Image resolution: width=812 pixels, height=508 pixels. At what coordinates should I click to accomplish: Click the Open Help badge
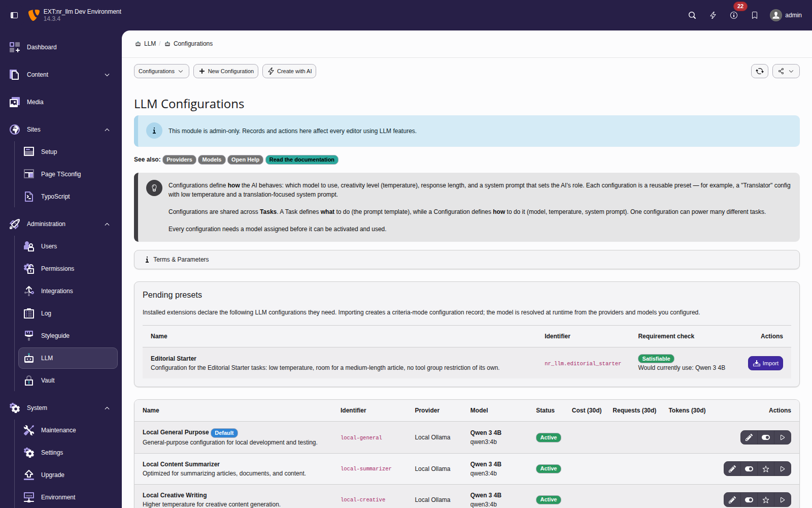point(245,160)
